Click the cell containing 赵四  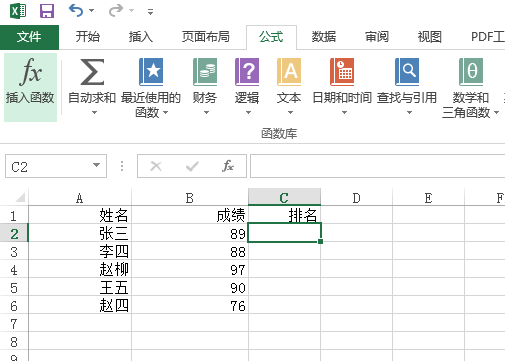click(80, 305)
